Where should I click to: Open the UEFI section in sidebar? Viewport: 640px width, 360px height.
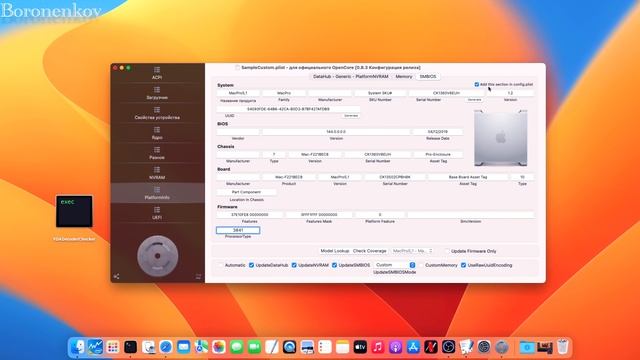click(157, 213)
